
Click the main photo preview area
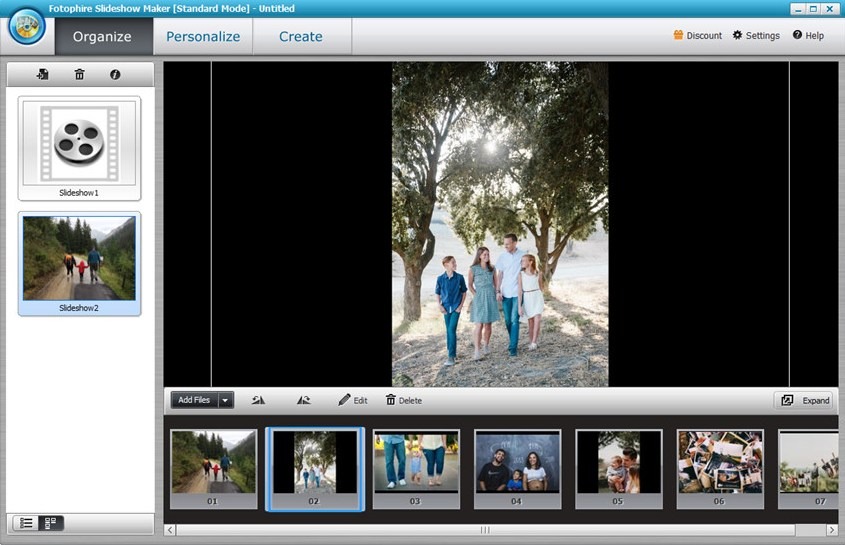click(x=500, y=224)
